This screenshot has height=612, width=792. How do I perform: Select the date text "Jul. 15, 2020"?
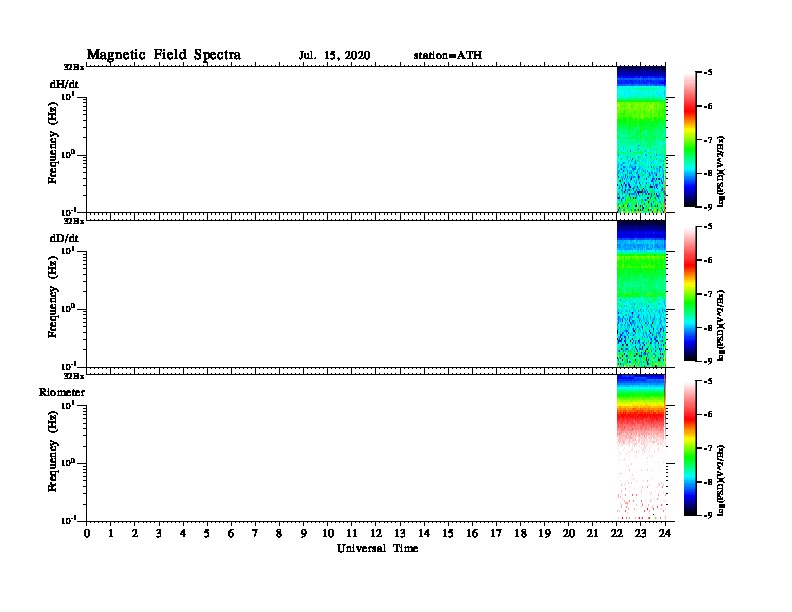[334, 55]
